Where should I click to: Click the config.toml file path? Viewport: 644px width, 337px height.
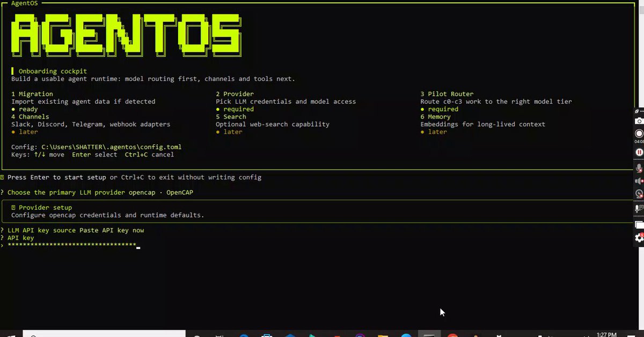[x=111, y=147]
